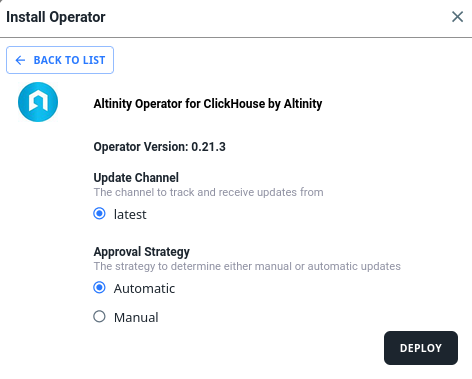Screen dimensions: 472x379
Task: Click the left arrow icon in Back to List
Action: click(20, 60)
